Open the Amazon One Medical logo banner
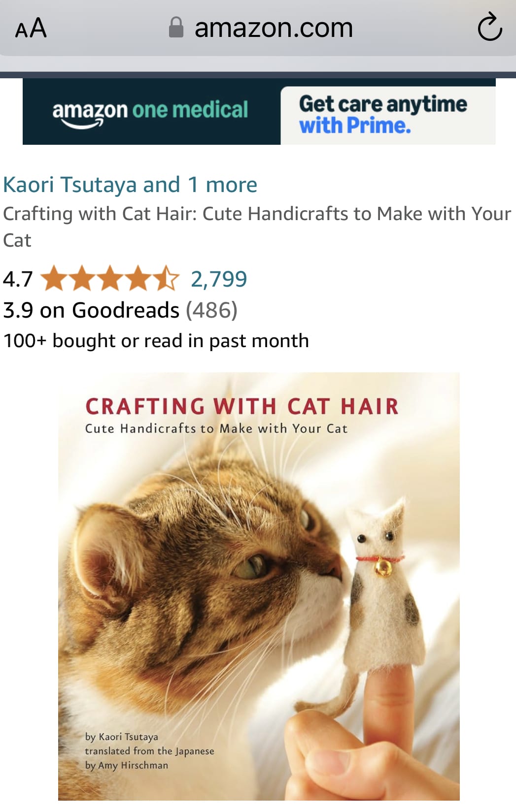The height and width of the screenshot is (812, 516). pos(150,113)
